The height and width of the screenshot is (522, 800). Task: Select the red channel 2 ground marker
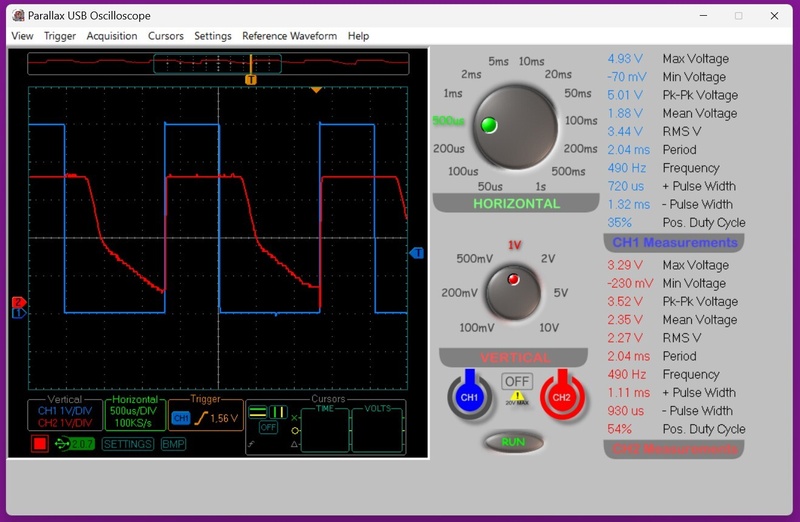pyautogui.click(x=18, y=302)
